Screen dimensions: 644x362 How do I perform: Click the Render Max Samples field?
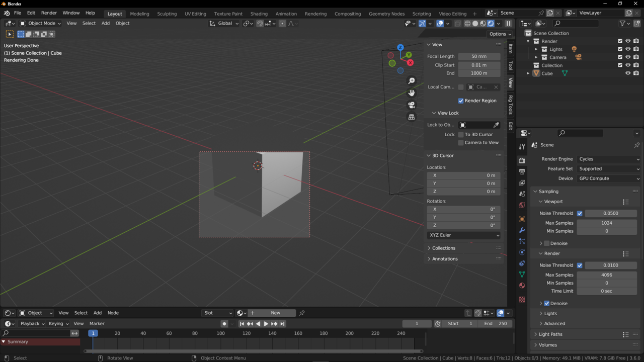click(x=606, y=275)
